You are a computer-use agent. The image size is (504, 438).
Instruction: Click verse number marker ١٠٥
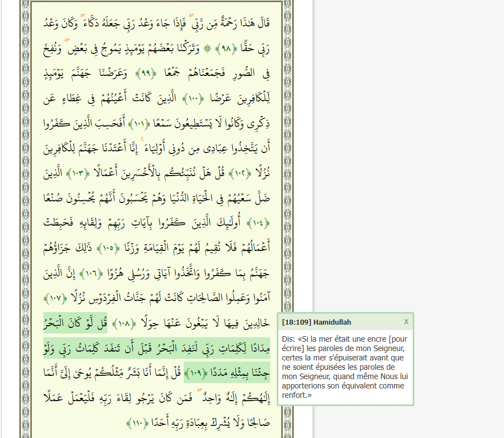click(108, 248)
